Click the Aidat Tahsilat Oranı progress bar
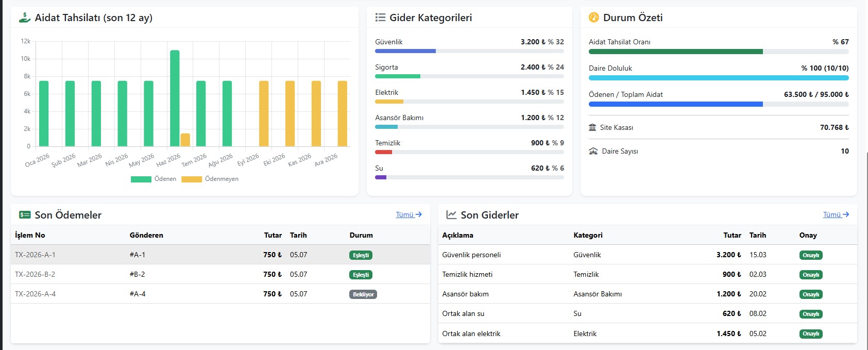This screenshot has height=350, width=868. point(719,52)
